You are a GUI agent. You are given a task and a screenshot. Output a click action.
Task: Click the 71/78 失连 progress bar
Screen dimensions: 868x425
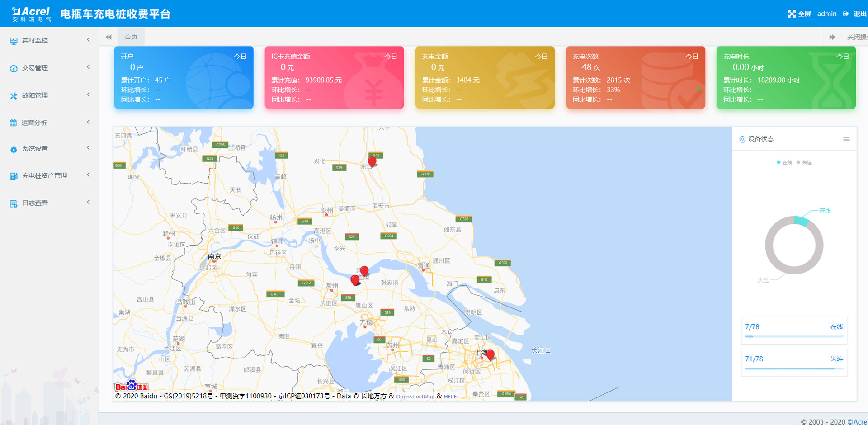794,369
